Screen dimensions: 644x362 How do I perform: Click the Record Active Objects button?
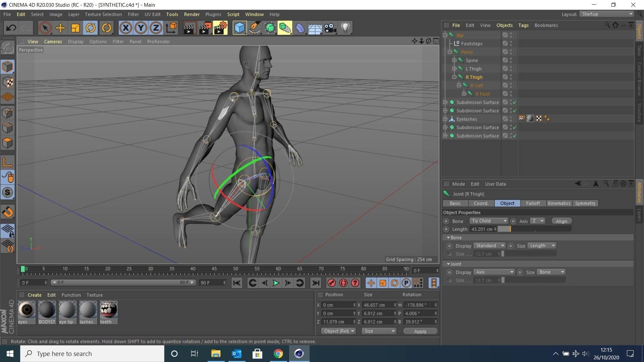click(331, 283)
